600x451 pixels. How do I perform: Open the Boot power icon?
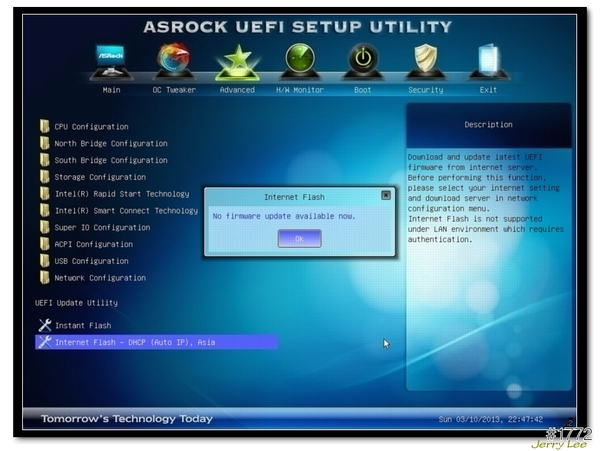(x=363, y=61)
